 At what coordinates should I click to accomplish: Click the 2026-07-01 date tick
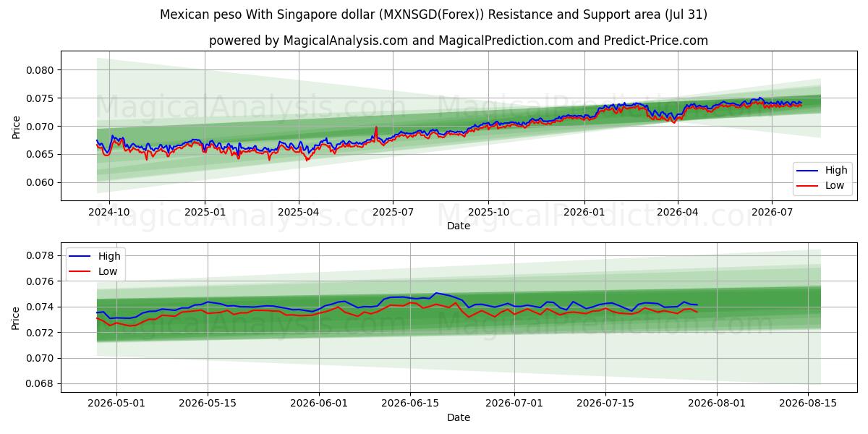coord(514,404)
